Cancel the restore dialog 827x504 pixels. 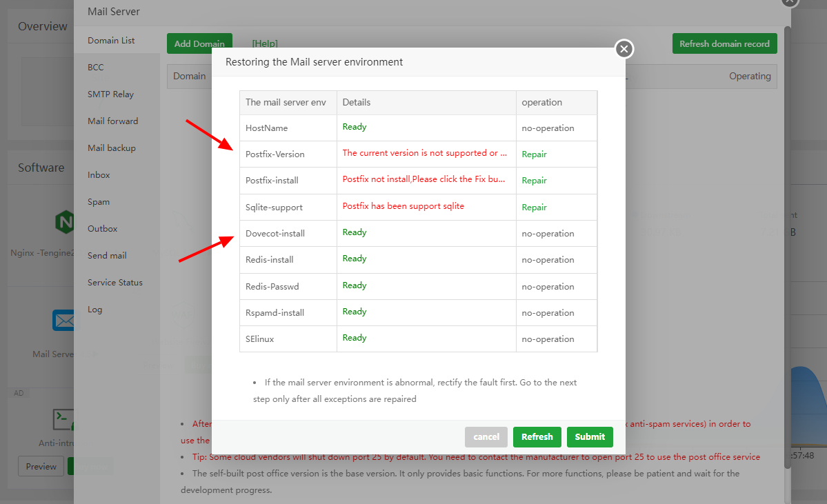[486, 436]
